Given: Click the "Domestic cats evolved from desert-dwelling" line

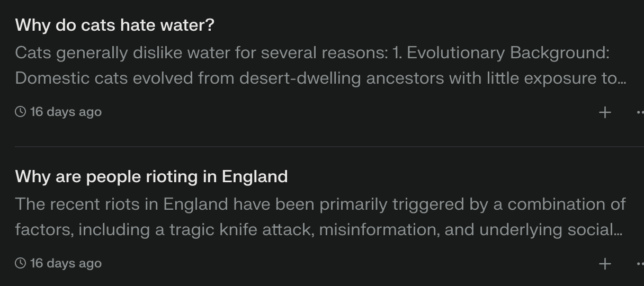Looking at the screenshot, I should (321, 78).
